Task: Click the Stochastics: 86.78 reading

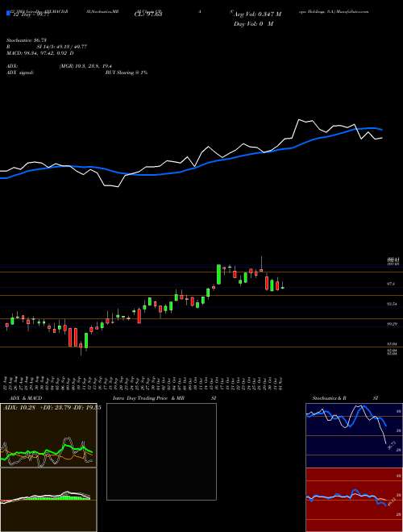Action: tap(26, 40)
